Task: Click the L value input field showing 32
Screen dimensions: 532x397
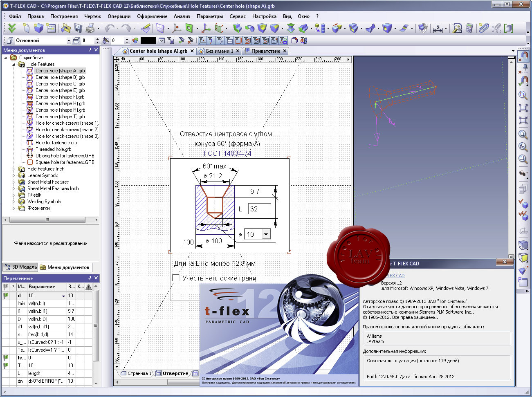Action: 259,209
